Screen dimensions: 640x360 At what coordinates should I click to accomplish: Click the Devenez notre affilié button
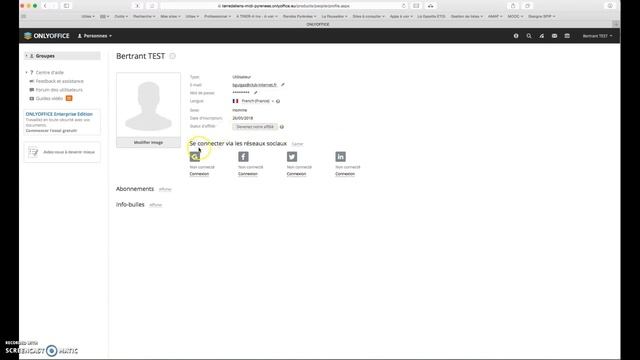tap(255, 127)
